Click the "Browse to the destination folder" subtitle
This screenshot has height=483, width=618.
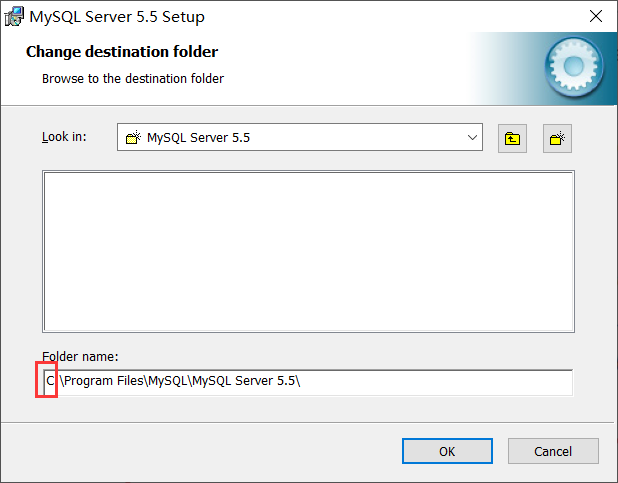133,78
